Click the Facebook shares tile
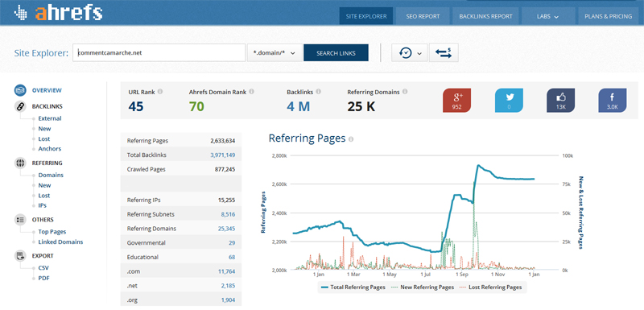 pyautogui.click(x=613, y=100)
